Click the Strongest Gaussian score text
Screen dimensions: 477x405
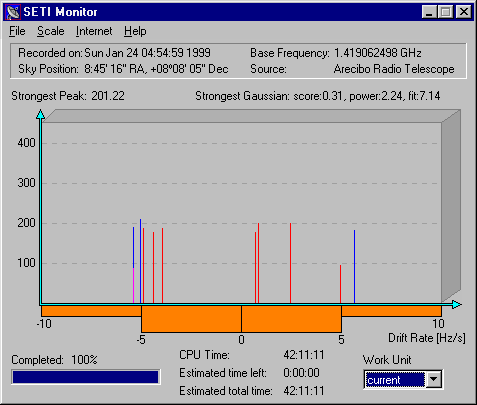click(x=318, y=96)
